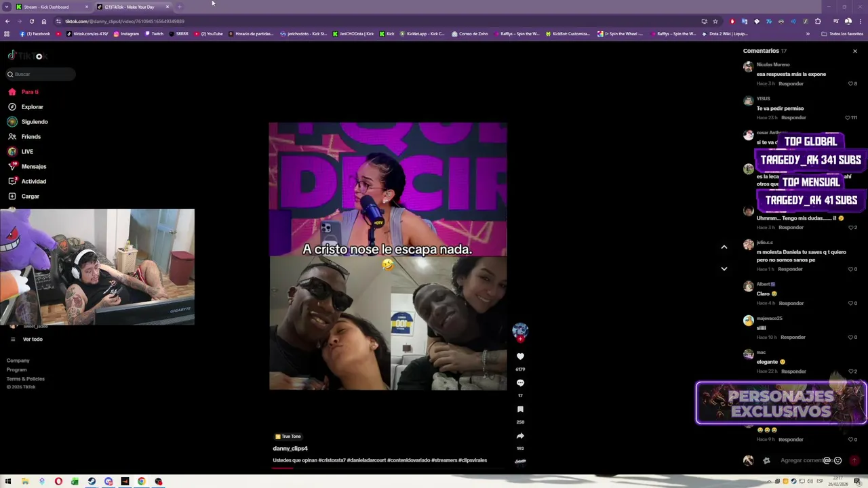Like the 'elegante' comment by mac
Viewport: 868px width, 488px height.
(851, 371)
